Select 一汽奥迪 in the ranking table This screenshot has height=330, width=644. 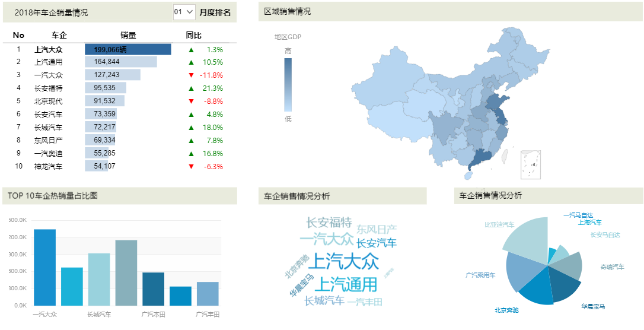coord(49,154)
